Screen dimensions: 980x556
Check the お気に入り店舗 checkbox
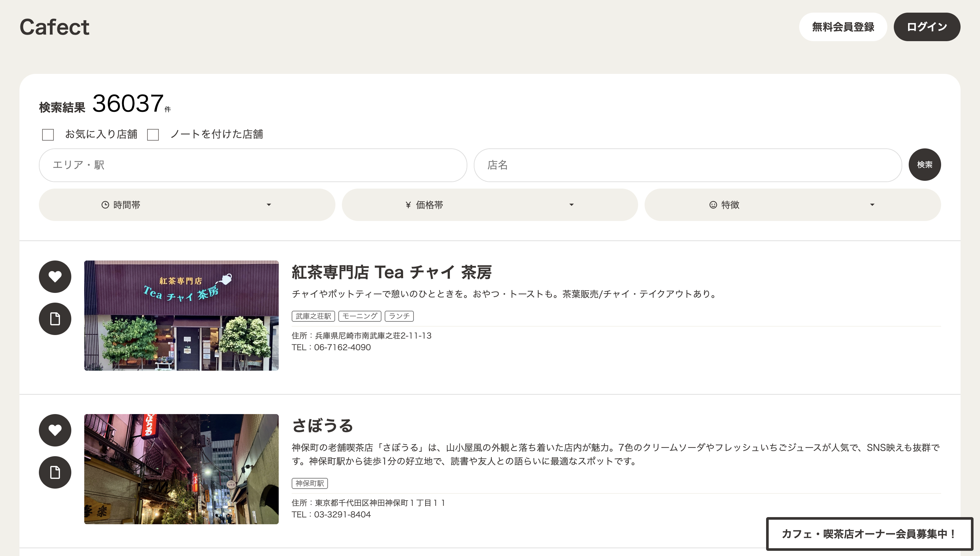(x=48, y=134)
